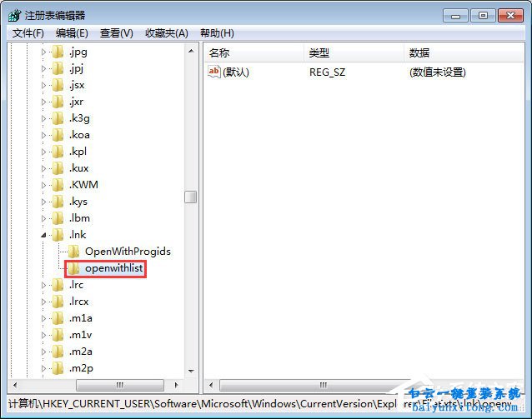Click the .m2a folder icon
This screenshot has width=532, height=419.
point(58,352)
